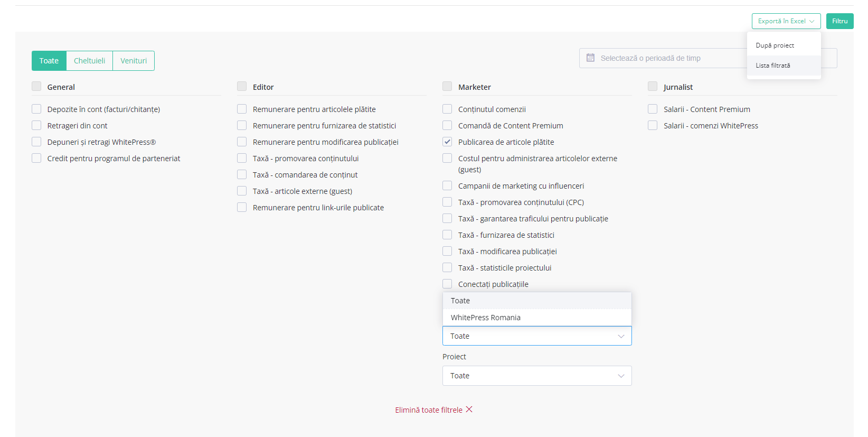Click Elimină toate filtrele link

tap(429, 410)
